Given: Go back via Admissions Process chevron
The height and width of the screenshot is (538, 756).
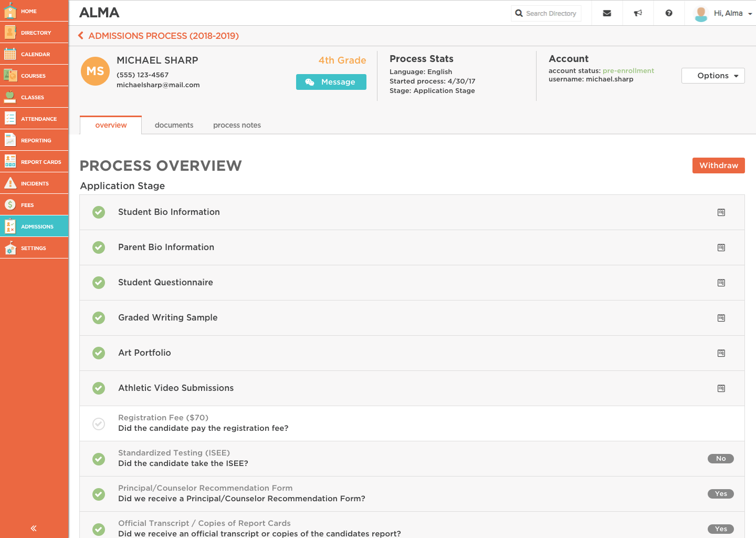Looking at the screenshot, I should click(x=81, y=36).
